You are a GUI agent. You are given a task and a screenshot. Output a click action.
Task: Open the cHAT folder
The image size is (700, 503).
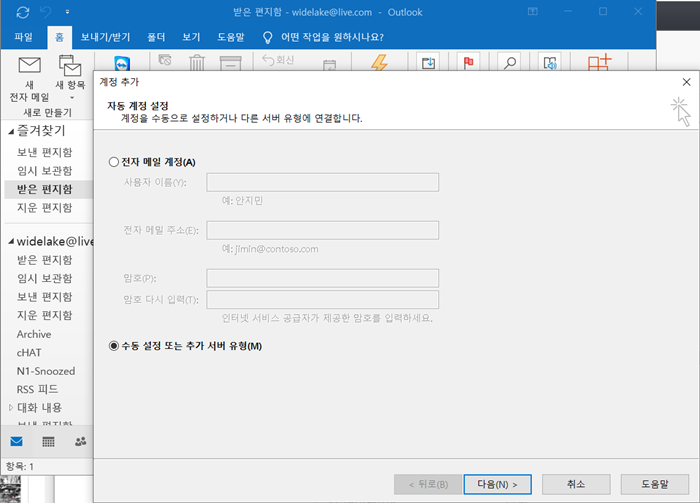pos(29,353)
